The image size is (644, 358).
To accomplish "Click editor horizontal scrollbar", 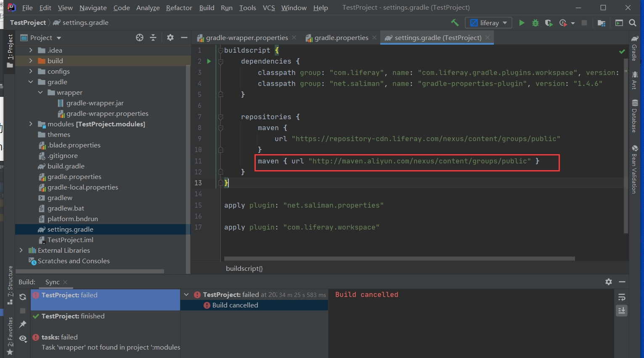I will pyautogui.click(x=399, y=259).
